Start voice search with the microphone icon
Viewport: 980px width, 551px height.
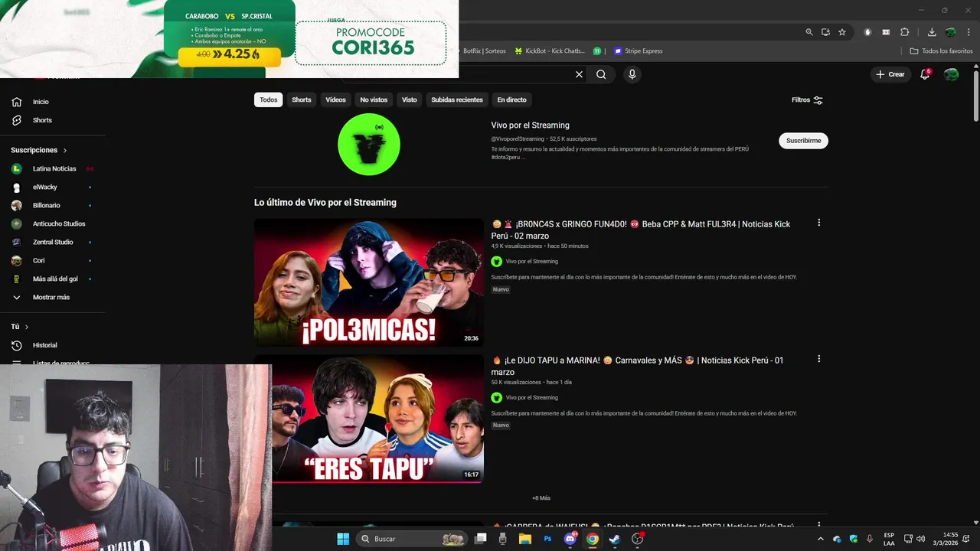[x=632, y=74]
